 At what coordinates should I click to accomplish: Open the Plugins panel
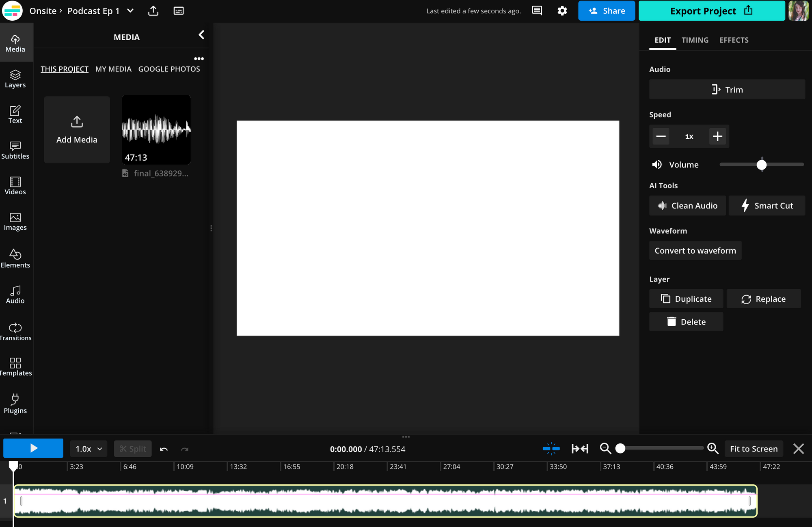pos(15,404)
